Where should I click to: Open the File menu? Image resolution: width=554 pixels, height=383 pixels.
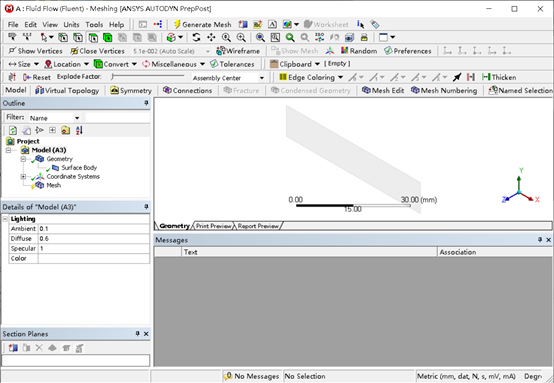[x=13, y=24]
